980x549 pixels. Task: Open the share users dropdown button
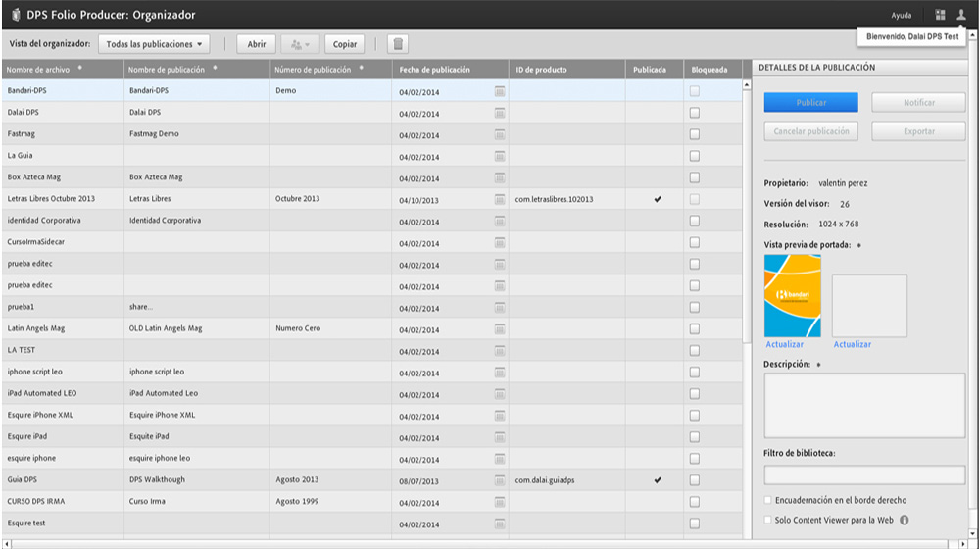click(x=300, y=44)
